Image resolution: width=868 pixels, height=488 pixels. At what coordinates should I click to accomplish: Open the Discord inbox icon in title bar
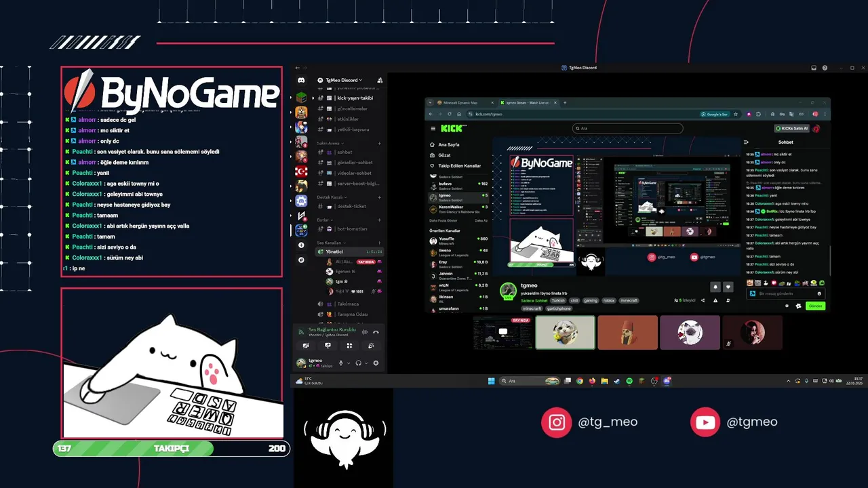pyautogui.click(x=814, y=68)
